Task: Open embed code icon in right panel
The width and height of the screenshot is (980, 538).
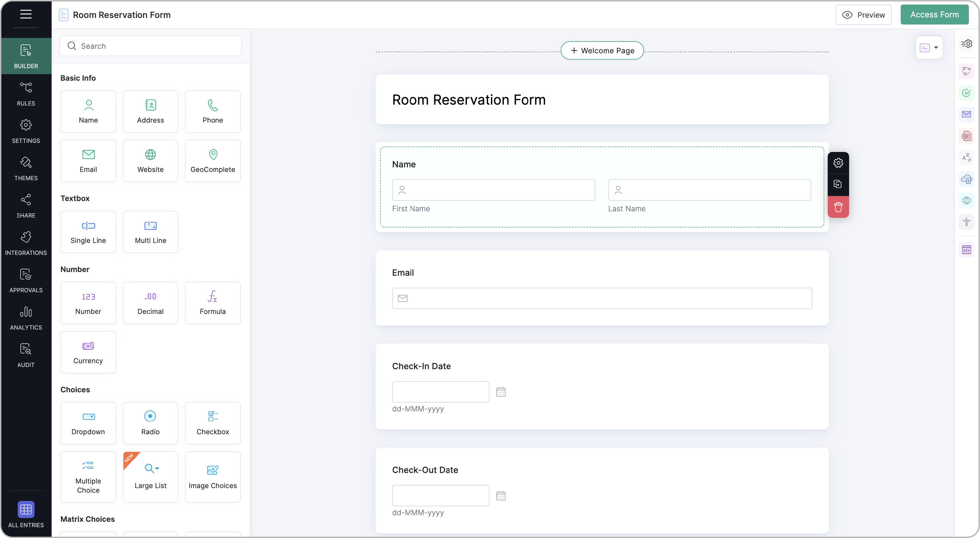Action: click(967, 250)
